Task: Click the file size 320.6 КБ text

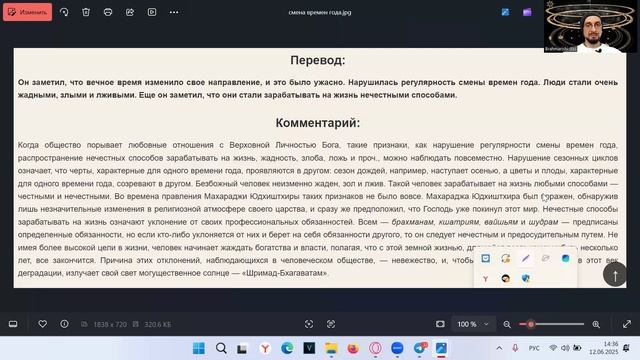Action: click(x=158, y=324)
